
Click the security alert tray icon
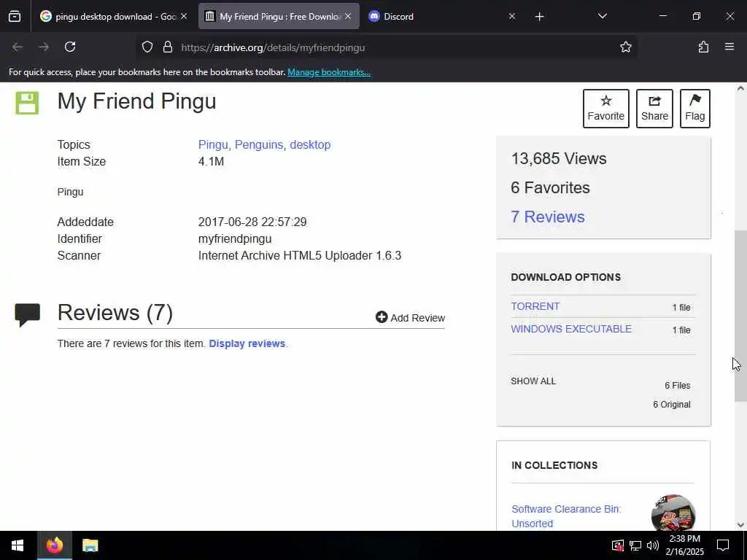click(617, 545)
